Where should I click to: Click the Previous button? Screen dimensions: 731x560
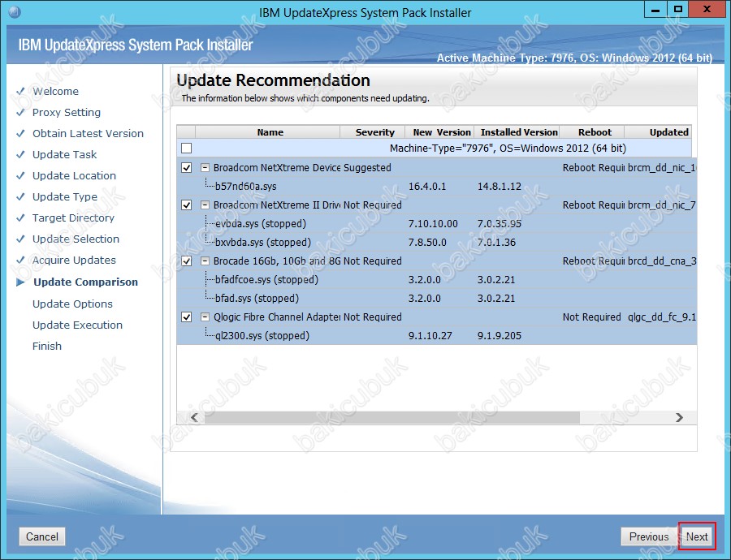tap(648, 536)
